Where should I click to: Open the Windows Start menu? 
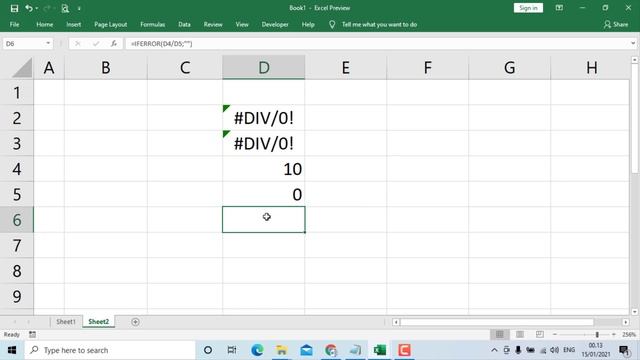pos(12,350)
